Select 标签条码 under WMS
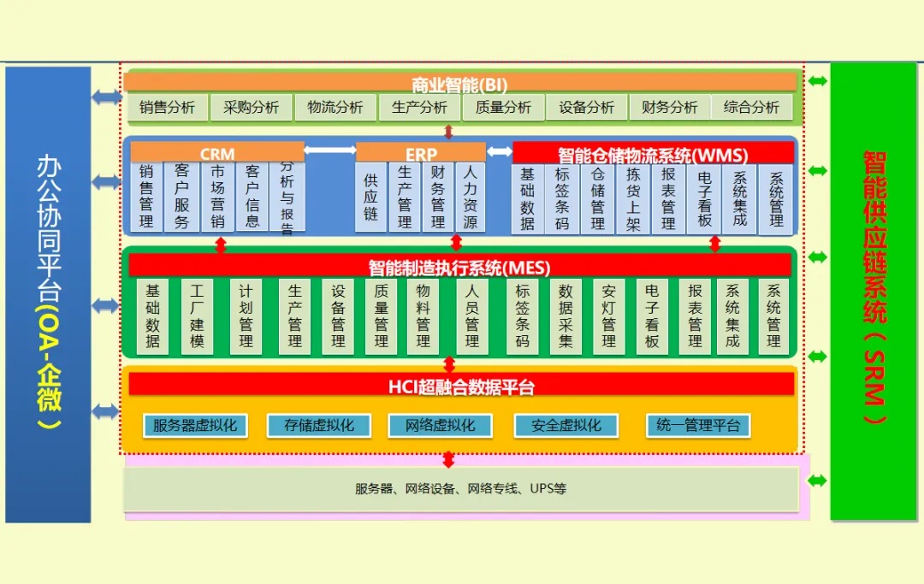 (562, 199)
